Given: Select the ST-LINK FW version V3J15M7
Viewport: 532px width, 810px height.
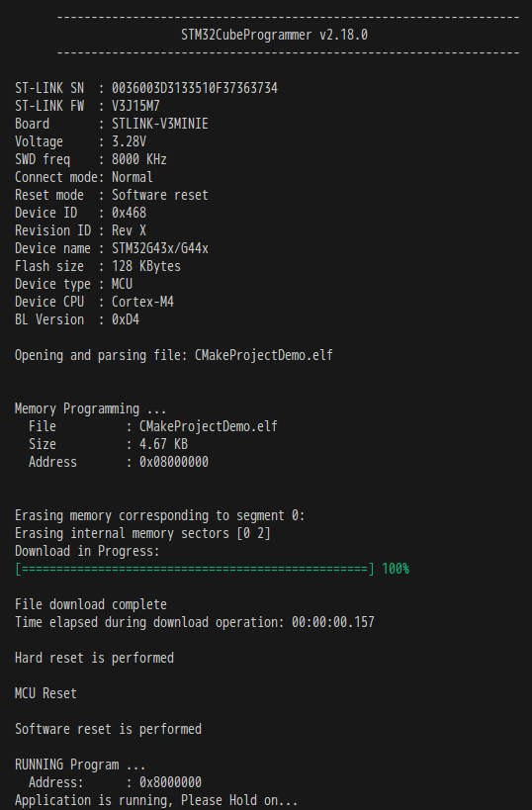Looking at the screenshot, I should (x=135, y=106).
